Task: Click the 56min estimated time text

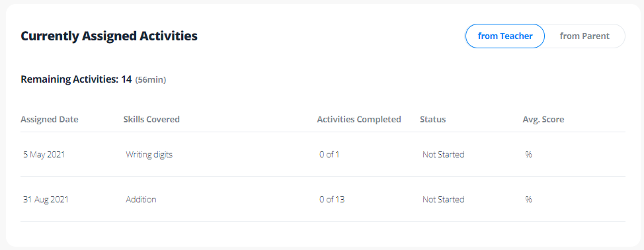Action: click(151, 80)
